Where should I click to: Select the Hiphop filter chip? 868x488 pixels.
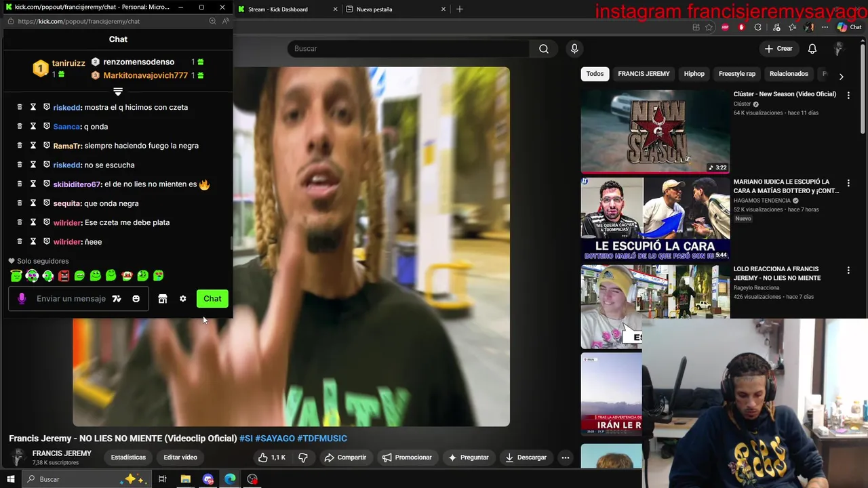point(694,74)
